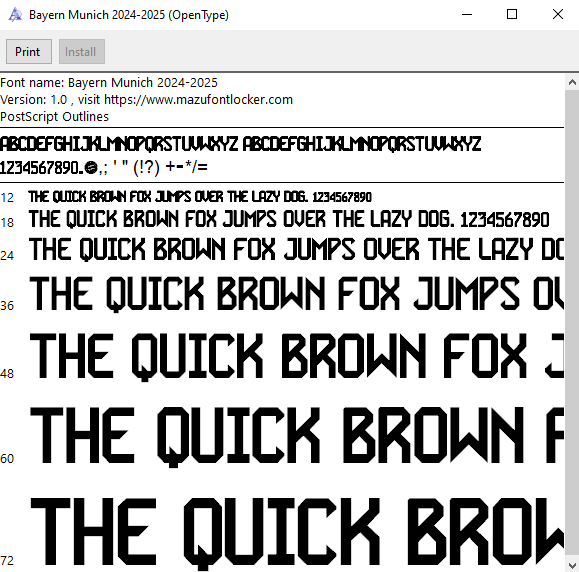The width and height of the screenshot is (579, 572).
Task: Click the size 18 sample label
Action: [7, 223]
